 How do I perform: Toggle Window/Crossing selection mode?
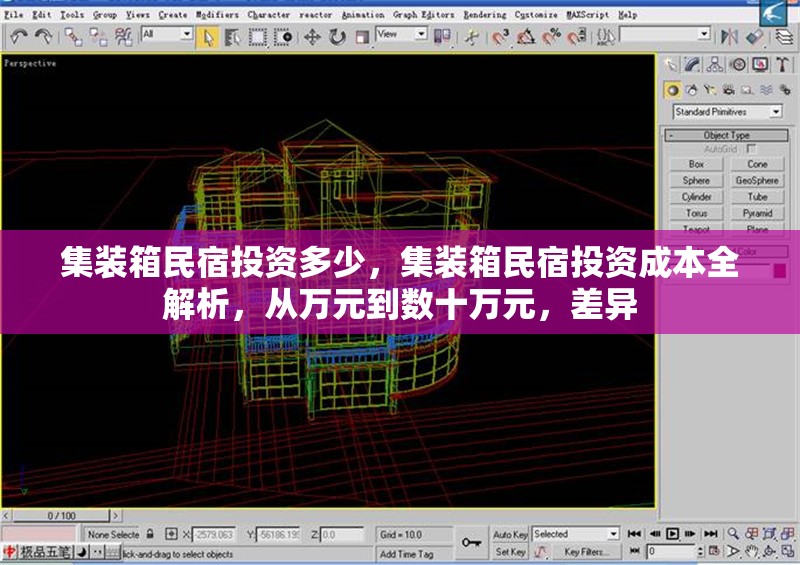tap(283, 37)
